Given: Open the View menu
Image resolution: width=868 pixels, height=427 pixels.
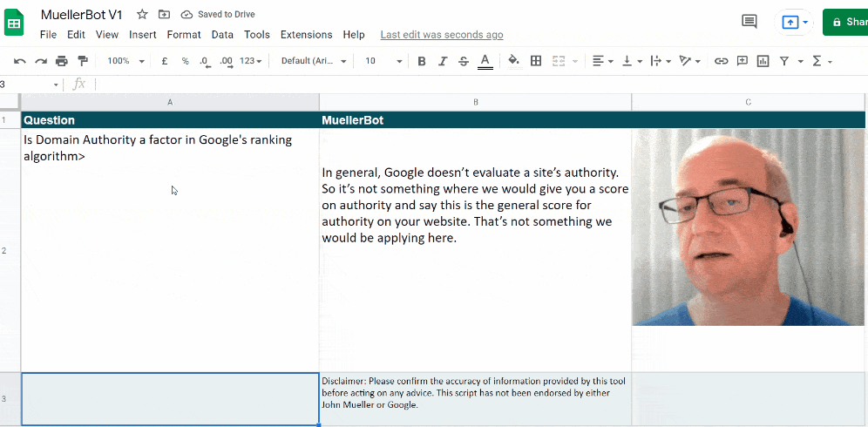Looking at the screenshot, I should coord(107,34).
